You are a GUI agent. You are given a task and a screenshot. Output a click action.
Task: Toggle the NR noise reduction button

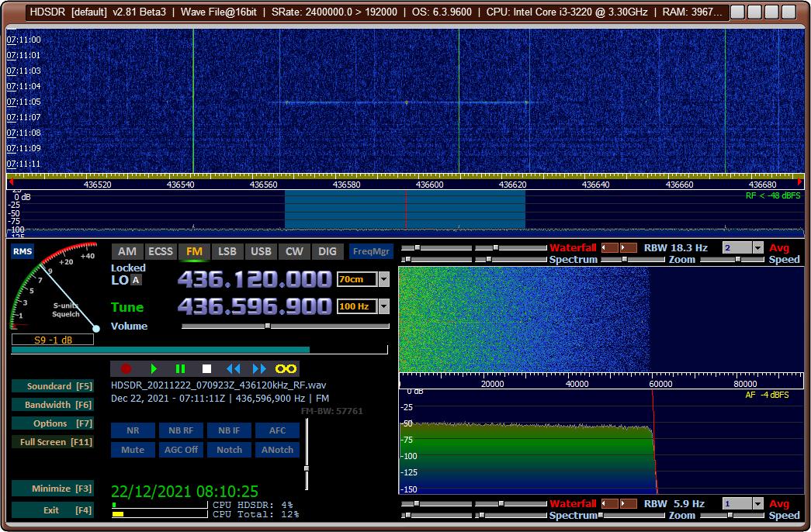coord(133,430)
